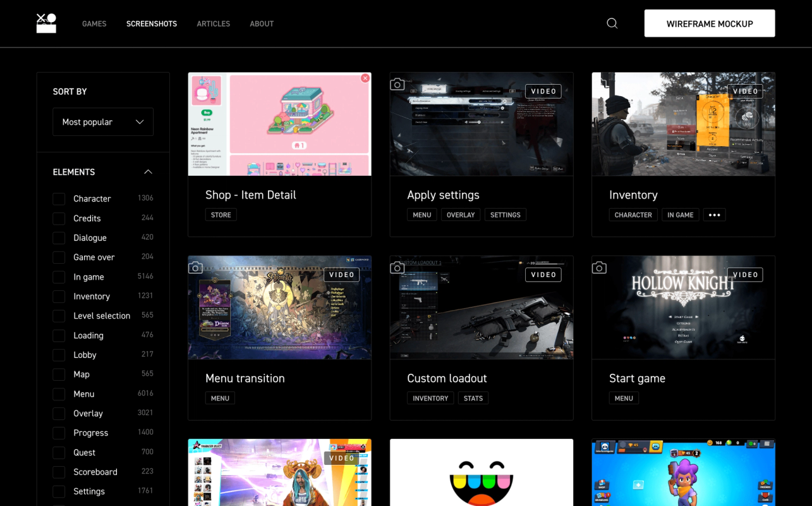The height and width of the screenshot is (506, 812).
Task: Open the Screenshots nav item
Action: pos(152,24)
